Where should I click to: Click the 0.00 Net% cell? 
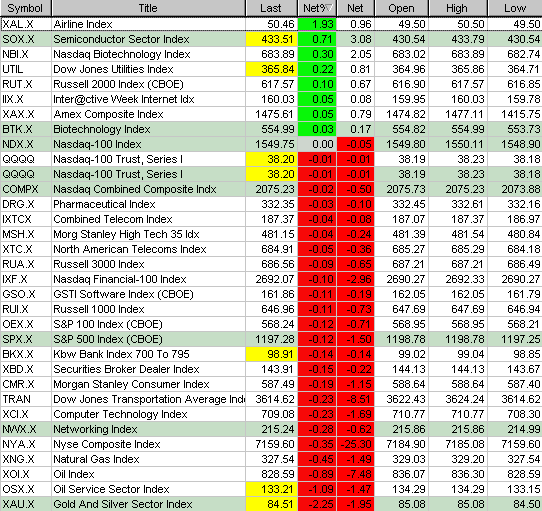click(x=317, y=144)
